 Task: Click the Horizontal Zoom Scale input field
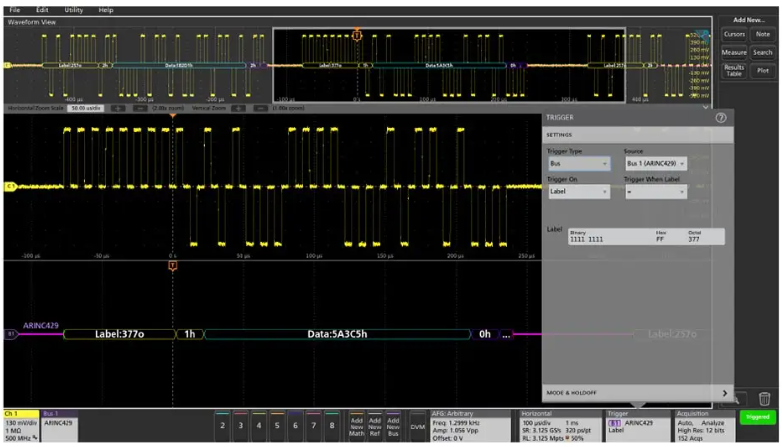click(x=86, y=108)
